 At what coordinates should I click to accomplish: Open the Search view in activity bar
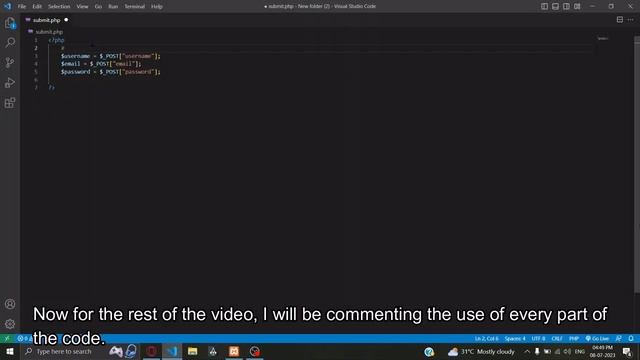pos(10,42)
